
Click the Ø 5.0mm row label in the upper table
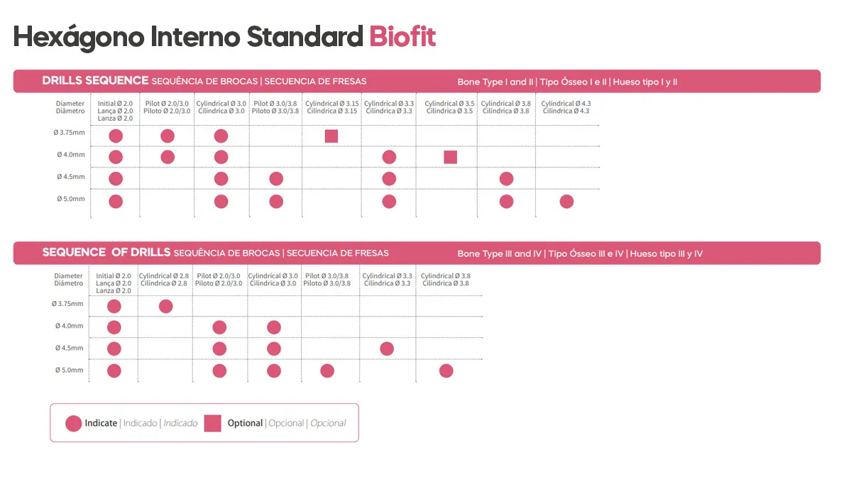71,199
